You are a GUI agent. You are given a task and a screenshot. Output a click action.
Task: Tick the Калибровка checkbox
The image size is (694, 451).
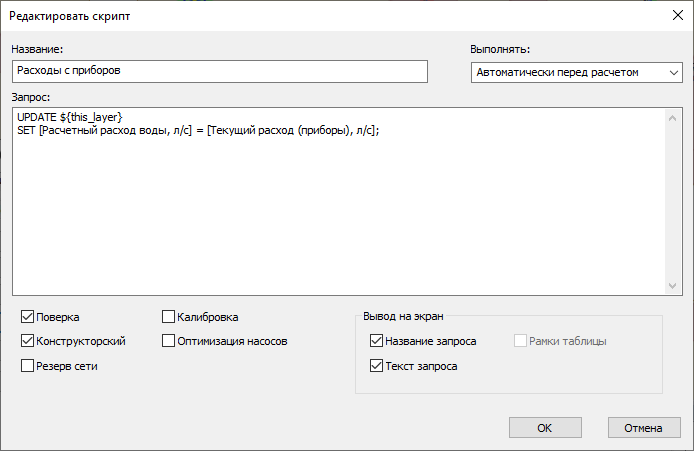(169, 317)
